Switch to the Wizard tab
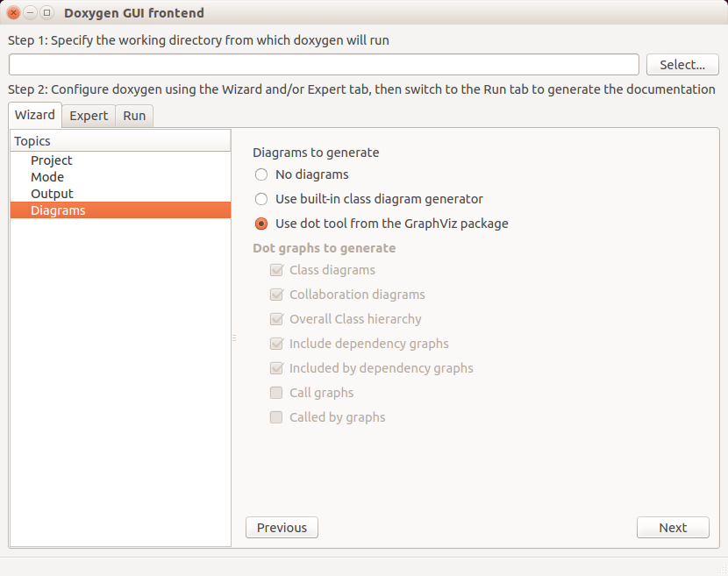The image size is (728, 576). tap(35, 115)
